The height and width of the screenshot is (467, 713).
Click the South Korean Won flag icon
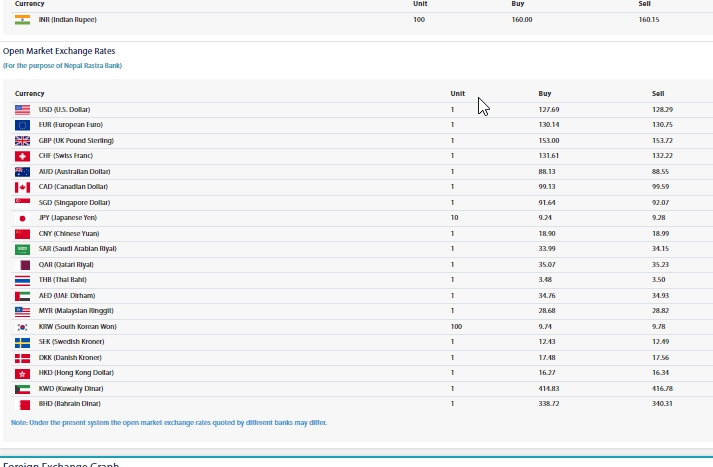click(22, 326)
